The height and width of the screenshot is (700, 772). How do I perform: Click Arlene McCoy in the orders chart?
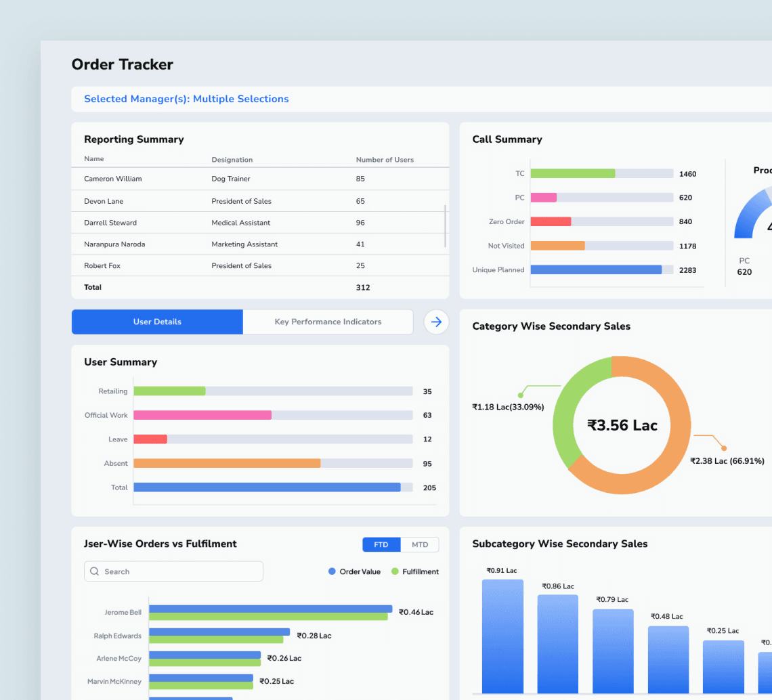pyautogui.click(x=119, y=659)
